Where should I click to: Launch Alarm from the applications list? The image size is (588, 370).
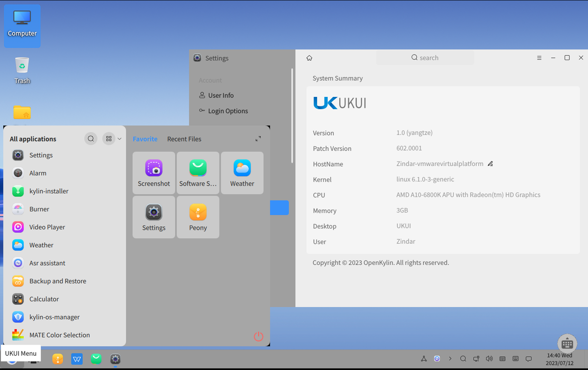pyautogui.click(x=65, y=173)
